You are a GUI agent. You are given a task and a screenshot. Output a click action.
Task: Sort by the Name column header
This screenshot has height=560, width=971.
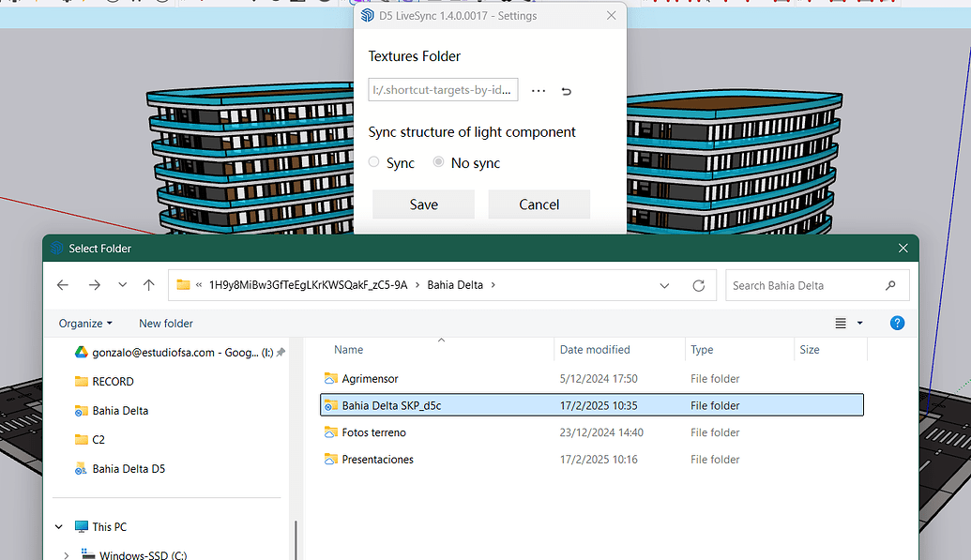pyautogui.click(x=348, y=349)
